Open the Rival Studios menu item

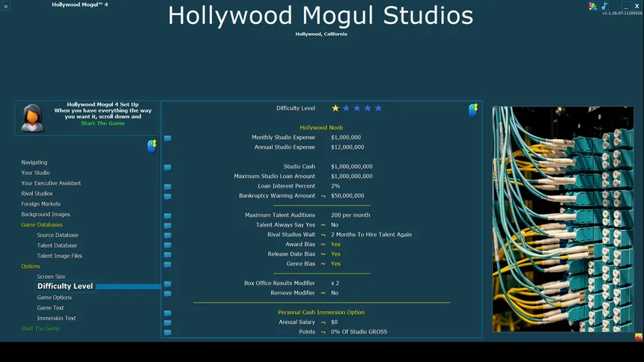(37, 194)
